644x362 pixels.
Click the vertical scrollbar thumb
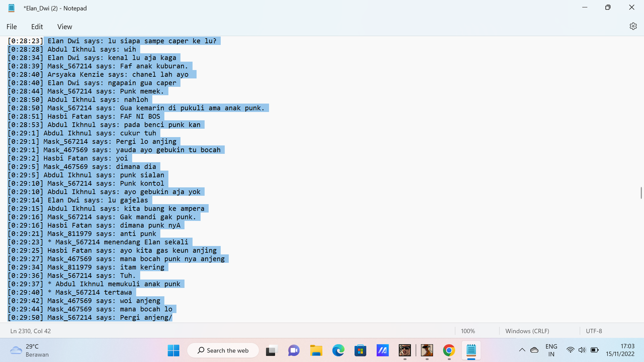(641, 193)
